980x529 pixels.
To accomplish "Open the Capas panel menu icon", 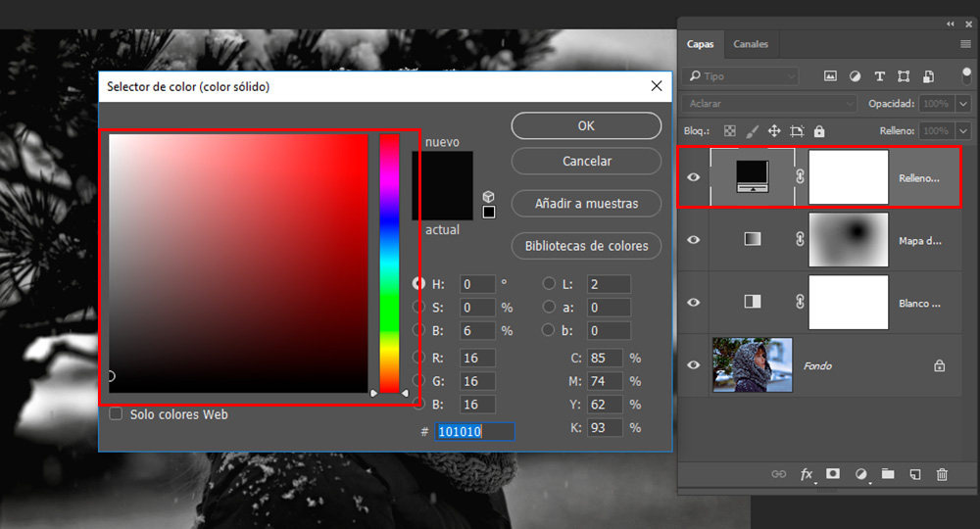I will 965,44.
